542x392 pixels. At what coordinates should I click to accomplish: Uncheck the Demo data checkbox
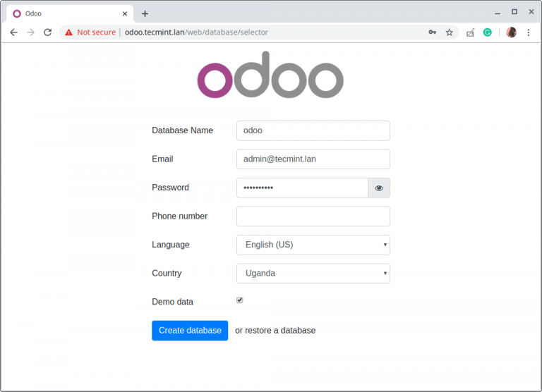(240, 300)
